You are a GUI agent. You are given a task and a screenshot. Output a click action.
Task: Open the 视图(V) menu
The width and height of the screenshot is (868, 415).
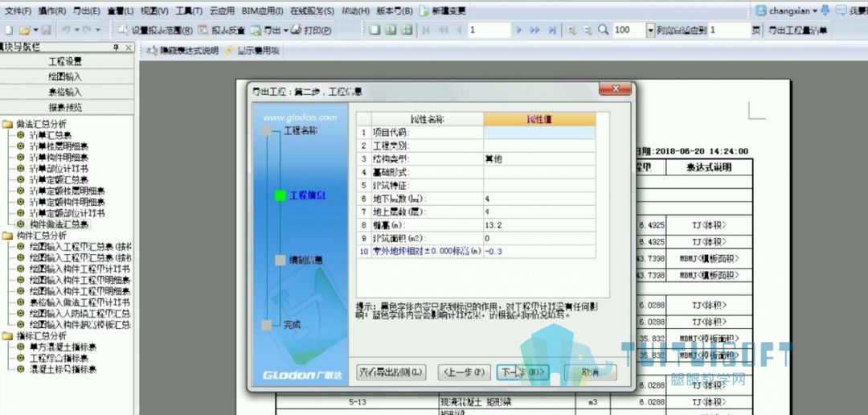coord(154,10)
